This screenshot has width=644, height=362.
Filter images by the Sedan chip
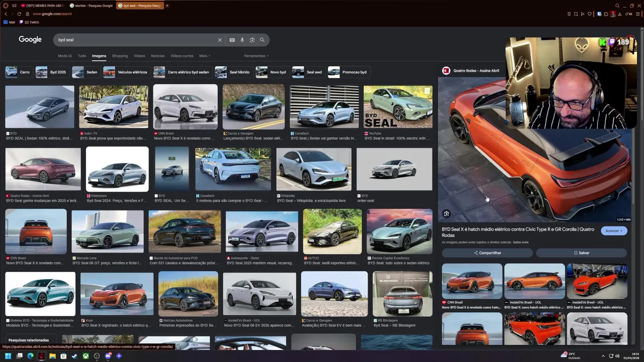(x=85, y=72)
